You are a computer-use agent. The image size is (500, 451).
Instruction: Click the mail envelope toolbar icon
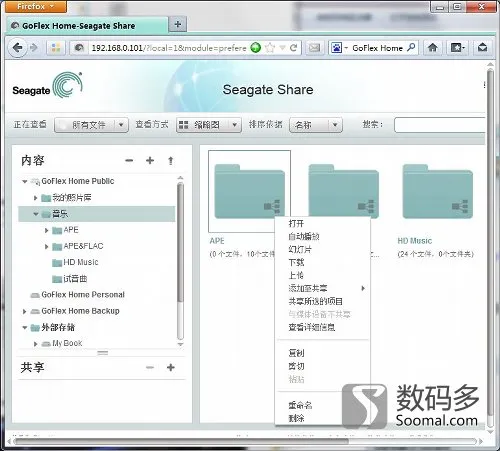point(314,48)
